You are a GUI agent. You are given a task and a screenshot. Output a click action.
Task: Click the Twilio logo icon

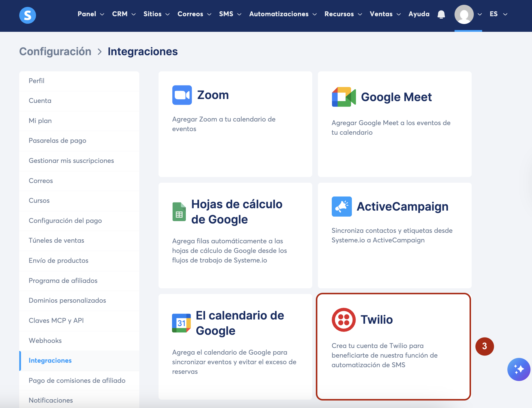pos(344,320)
